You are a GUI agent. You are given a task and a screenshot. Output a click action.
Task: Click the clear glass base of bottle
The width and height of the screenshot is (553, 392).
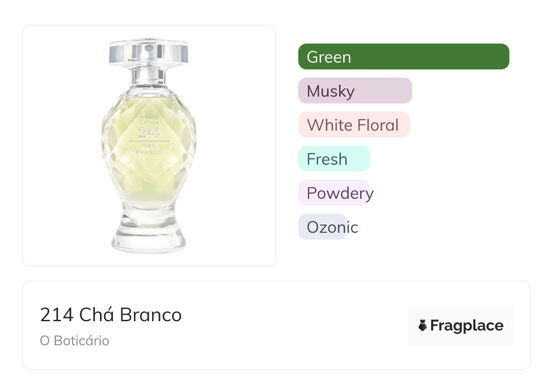[x=149, y=236]
